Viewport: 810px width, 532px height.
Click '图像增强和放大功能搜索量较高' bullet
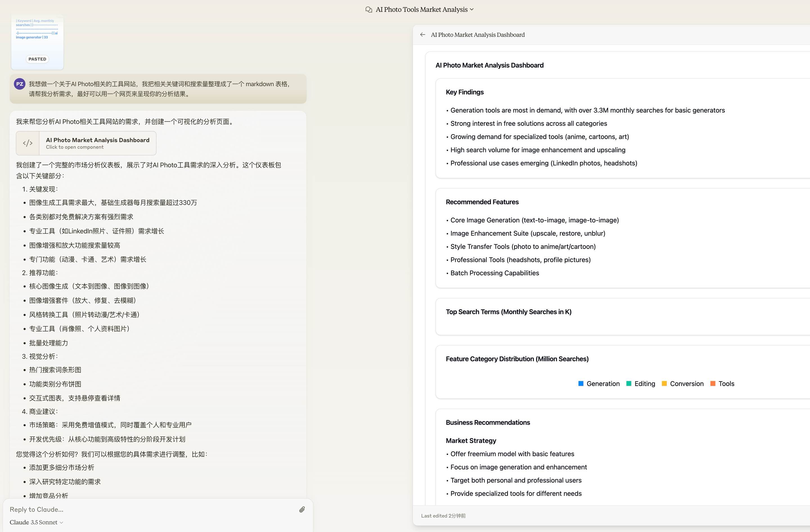75,245
